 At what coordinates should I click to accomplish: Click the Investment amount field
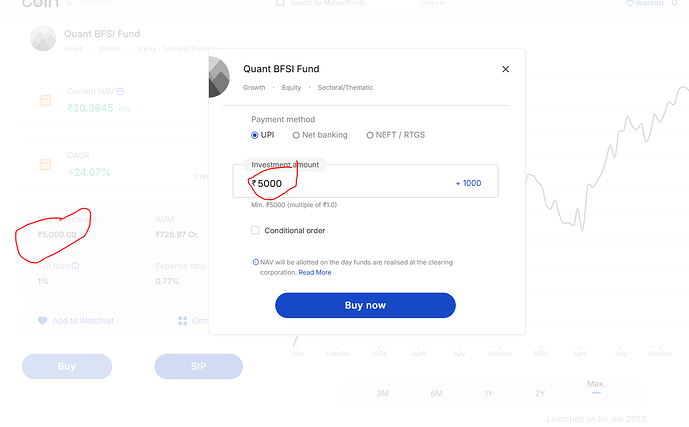(350, 183)
